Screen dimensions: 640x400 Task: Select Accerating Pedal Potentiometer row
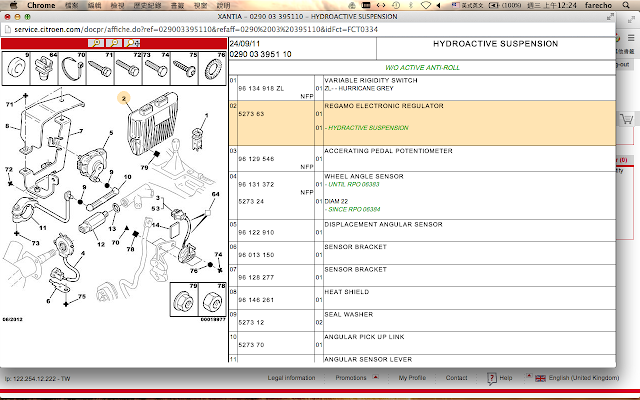(x=422, y=158)
